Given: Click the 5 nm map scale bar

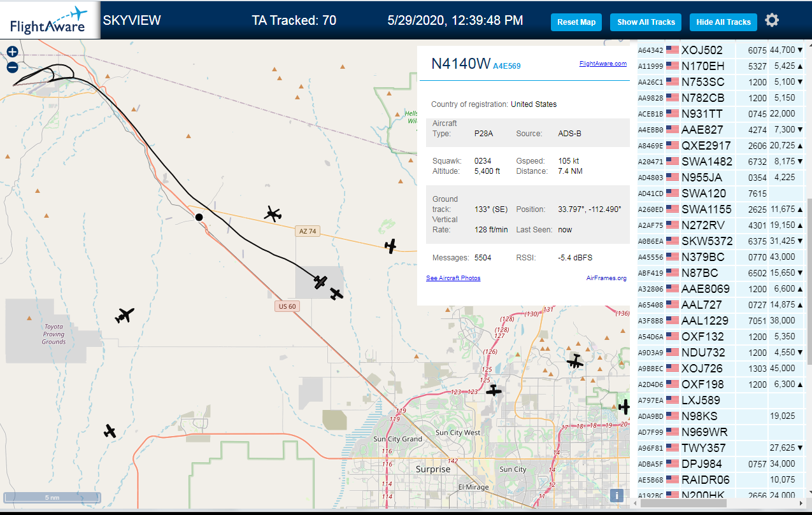Looking at the screenshot, I should click(x=52, y=497).
